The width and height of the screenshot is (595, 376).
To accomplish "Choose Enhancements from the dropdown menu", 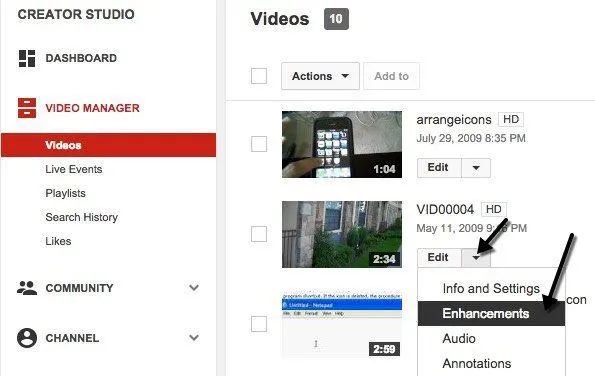I will coord(491,313).
